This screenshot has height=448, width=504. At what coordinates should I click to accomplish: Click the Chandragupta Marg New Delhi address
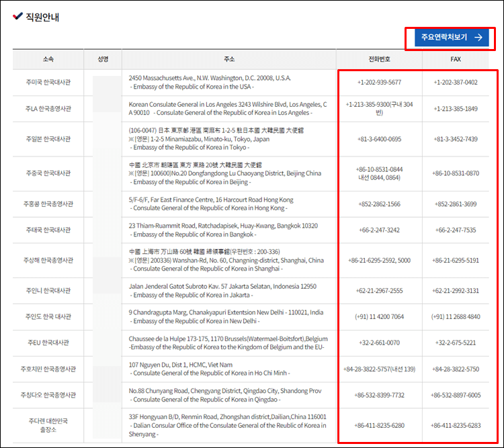pyautogui.click(x=226, y=316)
